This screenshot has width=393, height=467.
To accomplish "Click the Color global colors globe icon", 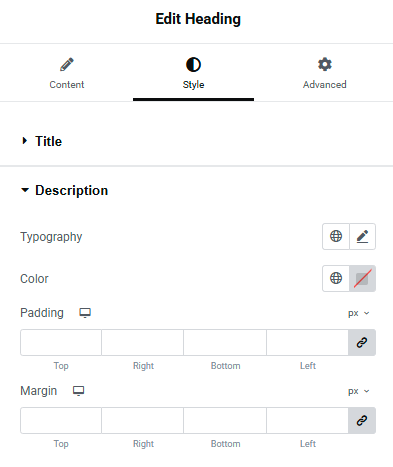I will pos(336,278).
